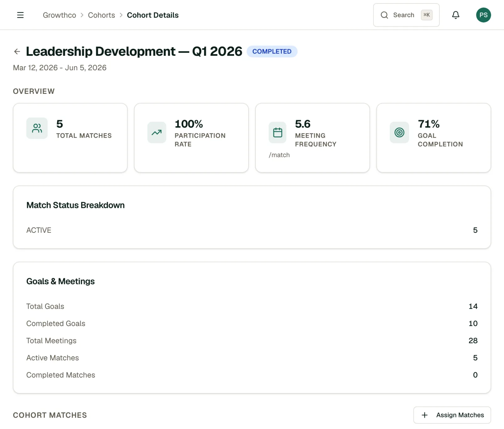Screen dimensions: 504x429
Task: Click the Active Matches row label
Action: (x=53, y=358)
